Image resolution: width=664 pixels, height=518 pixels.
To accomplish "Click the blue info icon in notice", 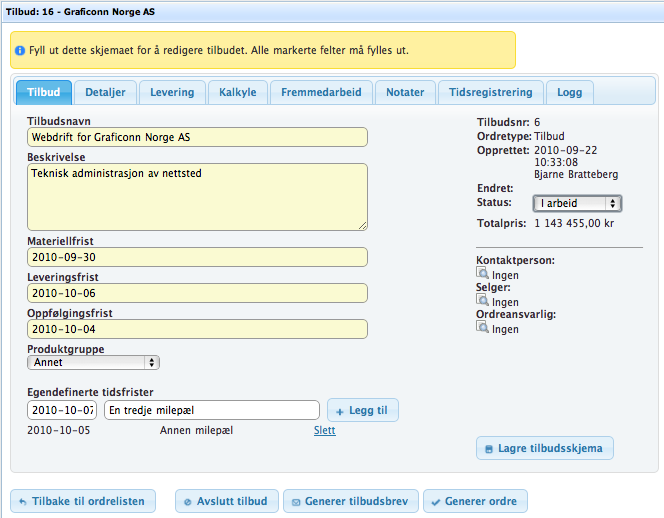I will (20, 50).
